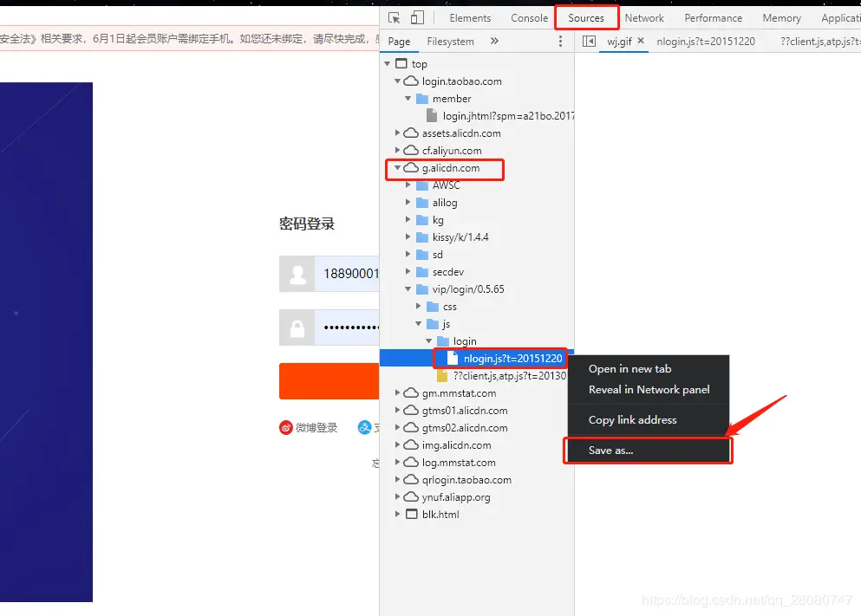Expand the AWSC folder
This screenshot has width=861, height=616.
(x=408, y=185)
